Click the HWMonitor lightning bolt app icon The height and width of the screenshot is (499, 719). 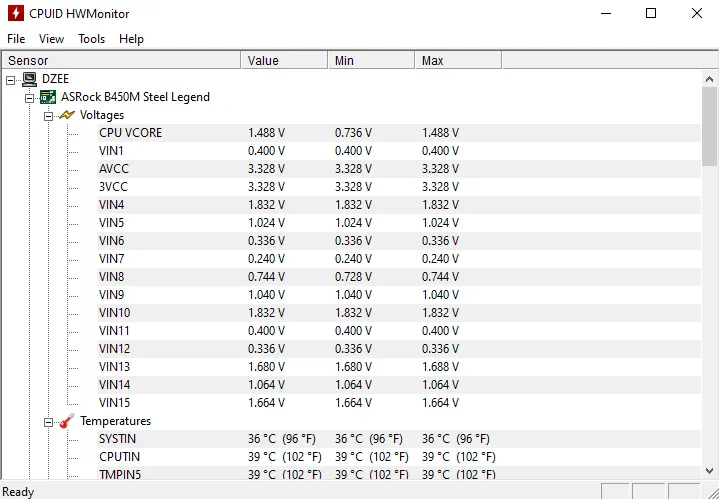(16, 13)
